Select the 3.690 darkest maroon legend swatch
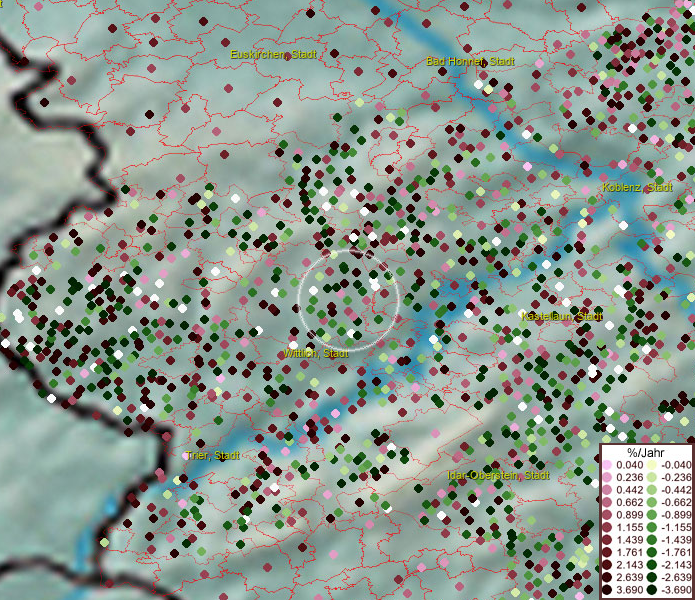Screen dimensions: 695x600 pos(607,591)
